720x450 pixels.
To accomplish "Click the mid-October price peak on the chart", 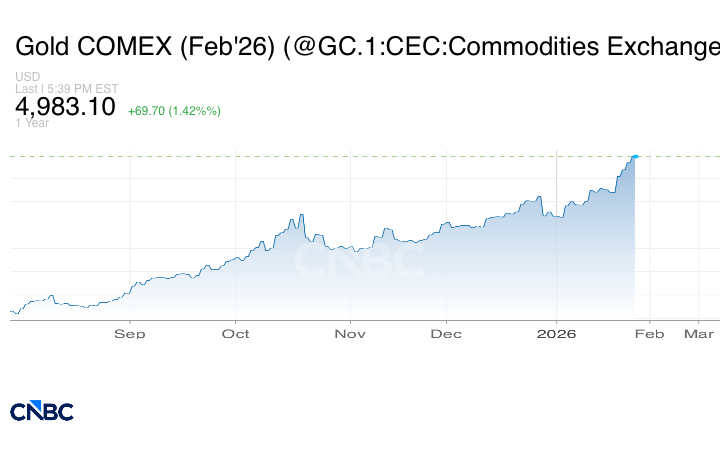I will click(301, 215).
